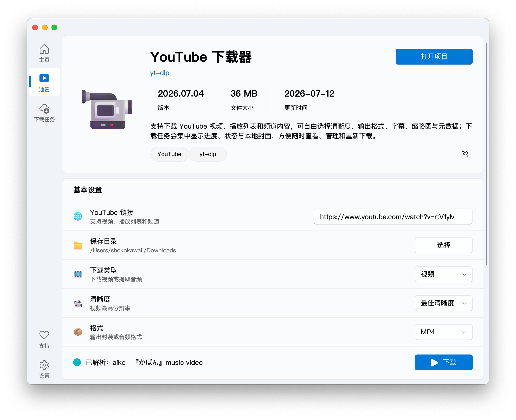Click 选择 to choose save directory

click(444, 245)
